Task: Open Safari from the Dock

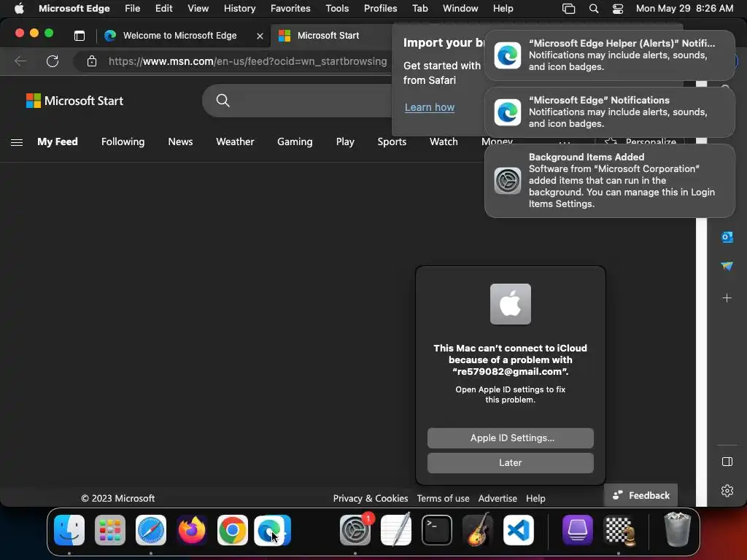Action: point(151,529)
